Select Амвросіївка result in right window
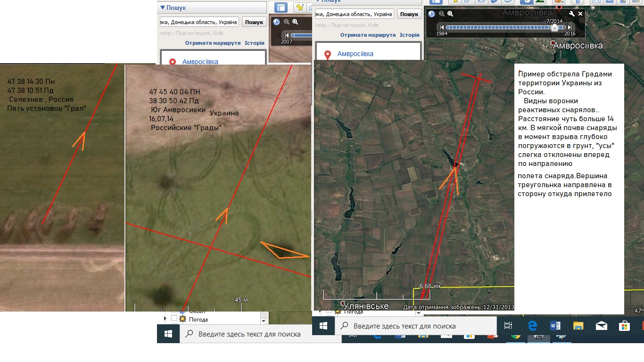The image size is (644, 362). [x=355, y=54]
